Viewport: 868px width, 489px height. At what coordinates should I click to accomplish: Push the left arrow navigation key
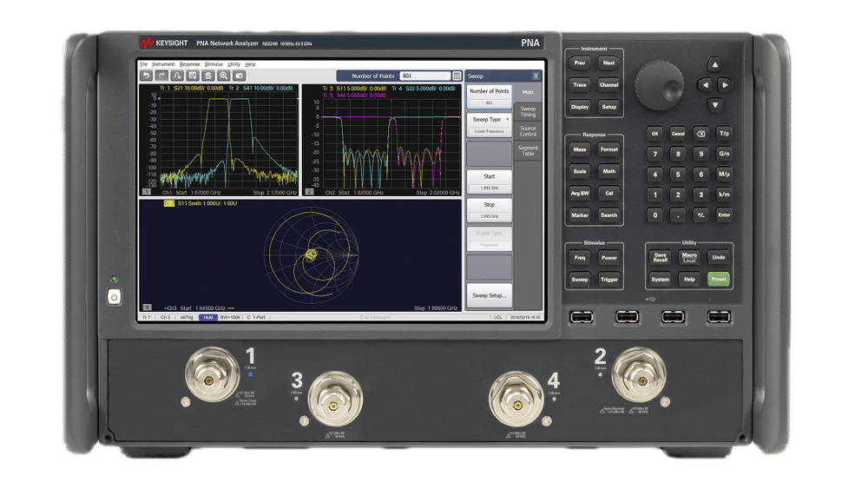point(705,85)
